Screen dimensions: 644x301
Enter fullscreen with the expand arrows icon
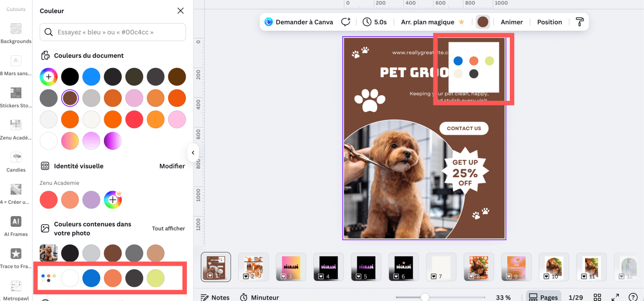[615, 297]
